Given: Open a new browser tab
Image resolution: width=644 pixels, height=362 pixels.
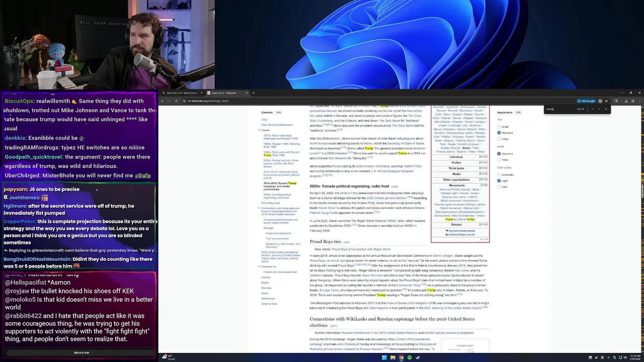Looking at the screenshot, I should (254, 93).
